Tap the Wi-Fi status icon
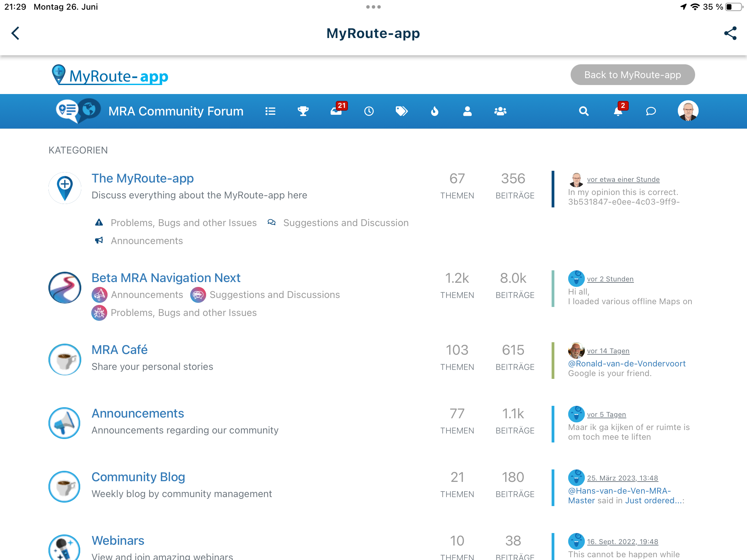The height and width of the screenshot is (560, 747). [695, 7]
